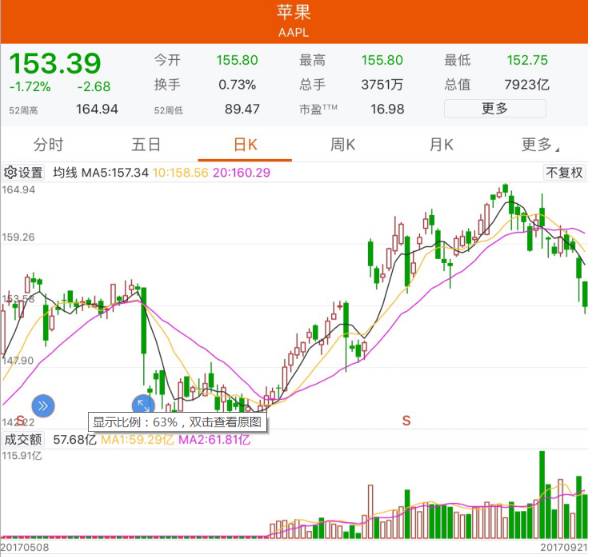
Task: Click the 52周高 value 164.94
Action: click(x=97, y=110)
